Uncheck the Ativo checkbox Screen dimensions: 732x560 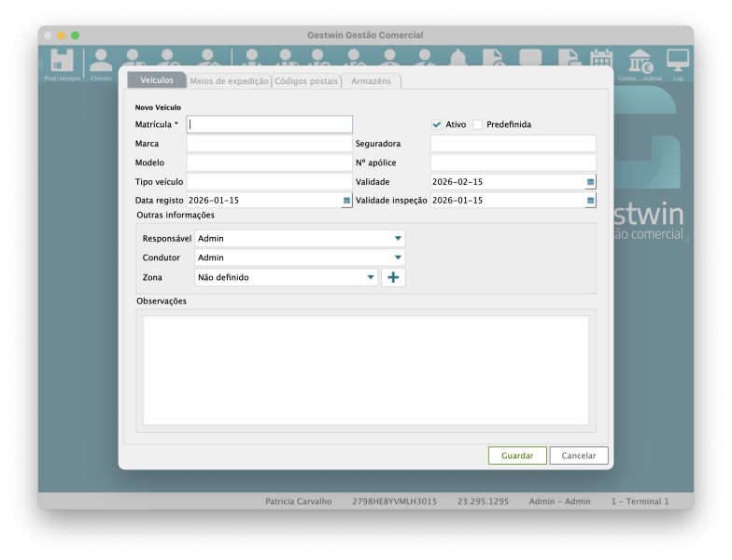tap(436, 125)
